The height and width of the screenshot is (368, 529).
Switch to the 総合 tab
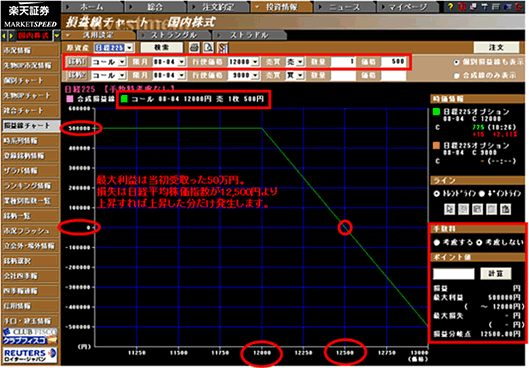[x=155, y=7]
